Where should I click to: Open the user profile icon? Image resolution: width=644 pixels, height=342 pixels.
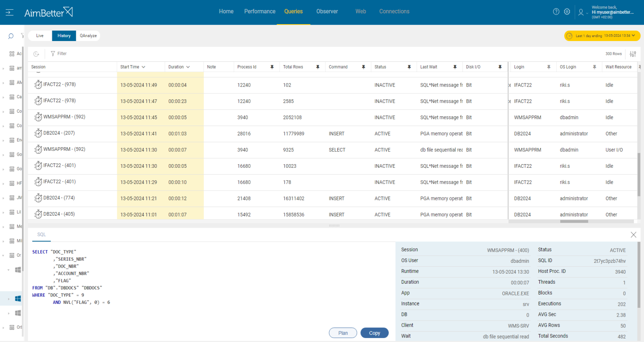point(581,12)
